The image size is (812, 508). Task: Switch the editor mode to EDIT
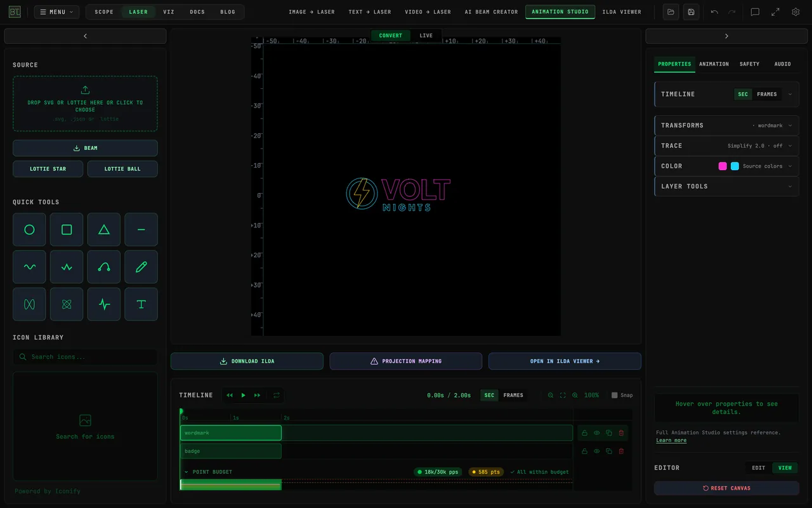pos(759,468)
